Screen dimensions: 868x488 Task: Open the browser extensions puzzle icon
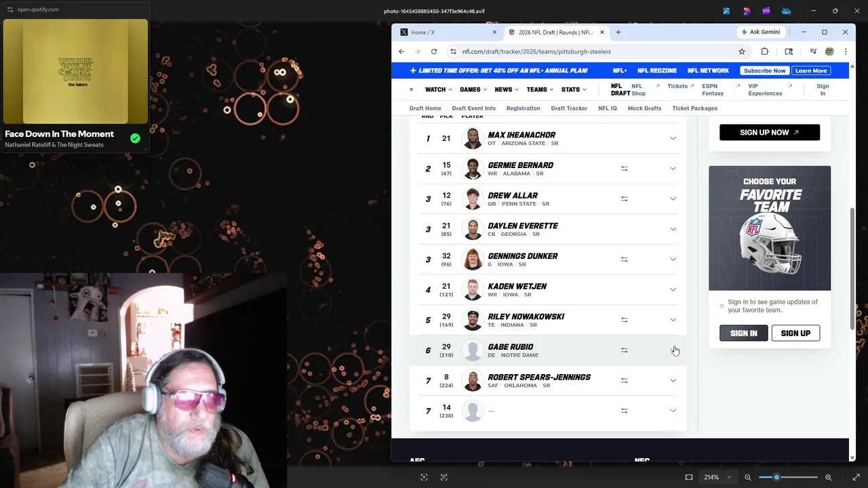click(x=765, y=52)
